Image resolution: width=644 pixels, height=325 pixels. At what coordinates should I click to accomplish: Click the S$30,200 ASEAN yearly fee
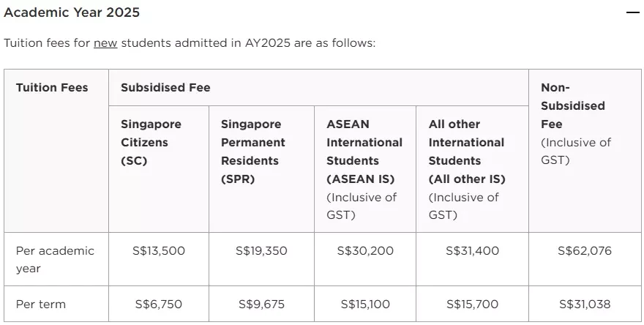point(365,250)
